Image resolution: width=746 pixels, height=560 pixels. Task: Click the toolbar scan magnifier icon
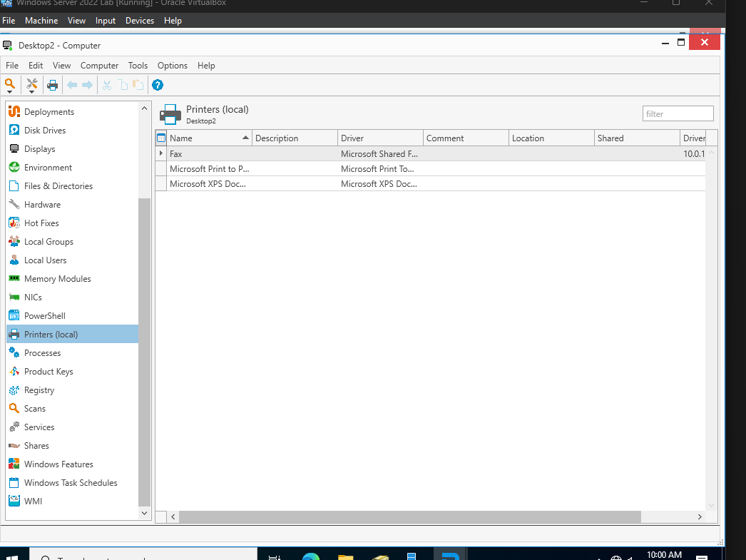point(10,85)
